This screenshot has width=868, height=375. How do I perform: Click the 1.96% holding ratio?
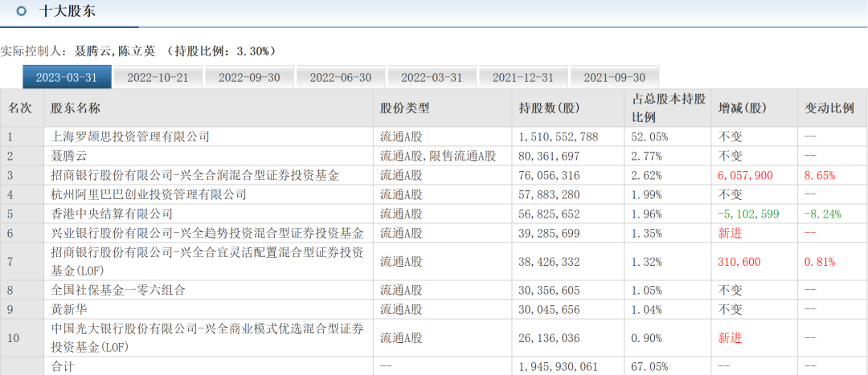[x=647, y=214]
